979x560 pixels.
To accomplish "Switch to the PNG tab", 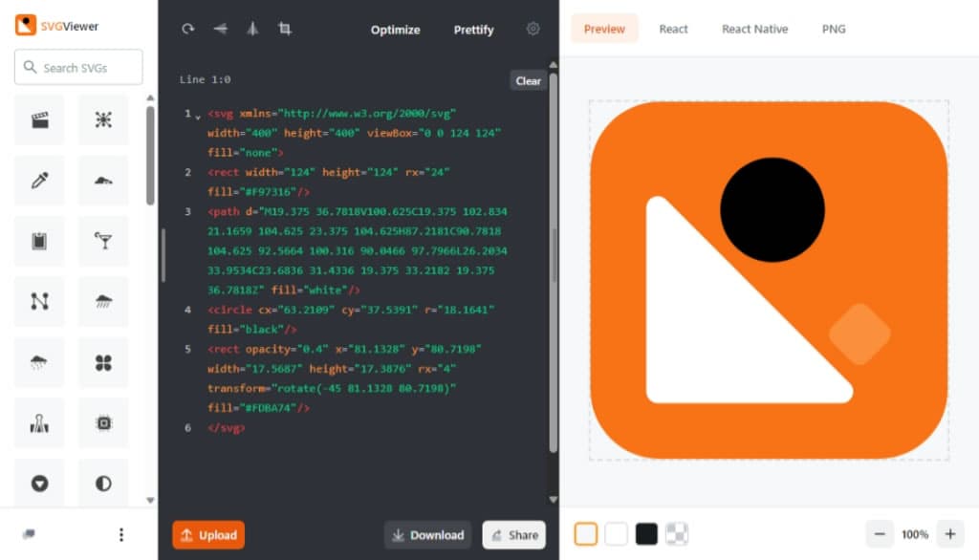I will (x=834, y=29).
